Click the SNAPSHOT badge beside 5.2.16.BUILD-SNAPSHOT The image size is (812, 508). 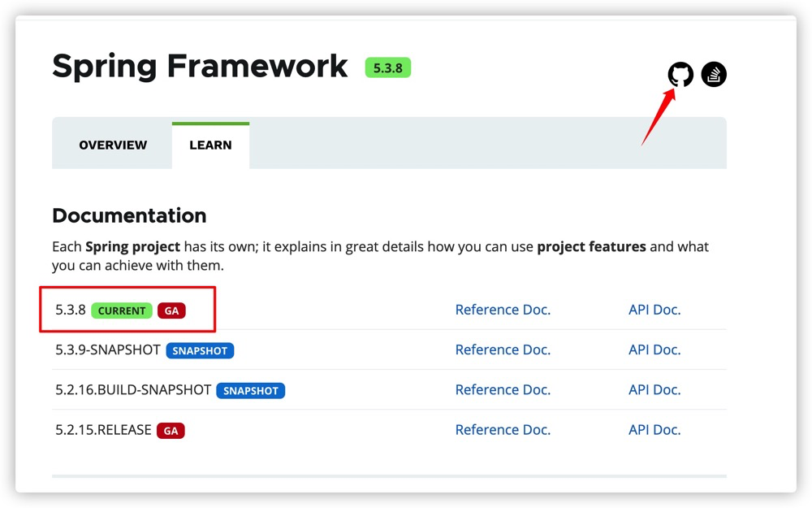251,391
